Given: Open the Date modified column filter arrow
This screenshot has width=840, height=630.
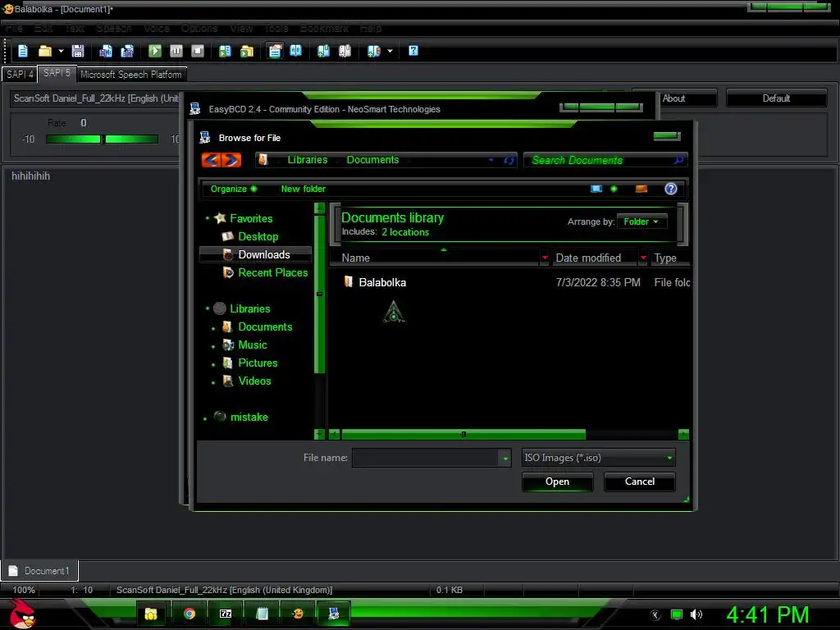Looking at the screenshot, I should click(643, 258).
